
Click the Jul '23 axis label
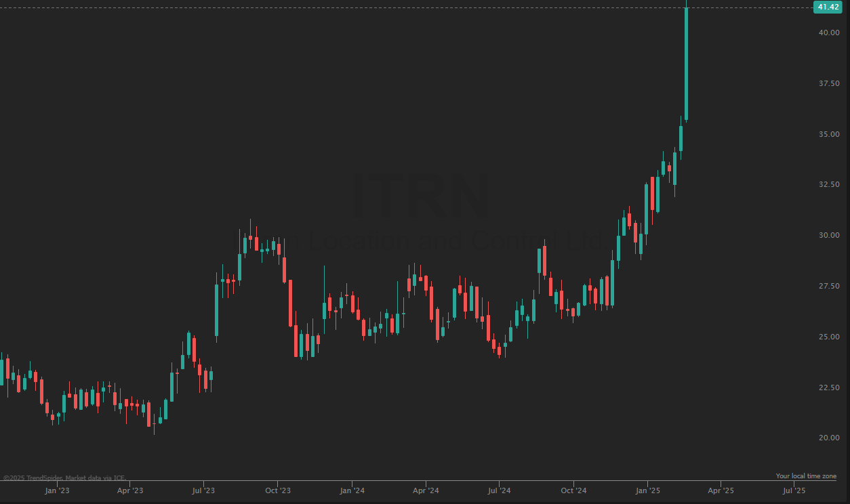click(203, 490)
